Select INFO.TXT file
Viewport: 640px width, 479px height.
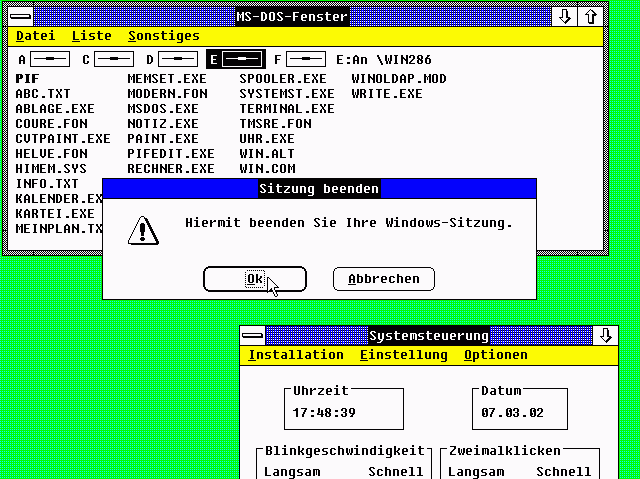(47, 184)
